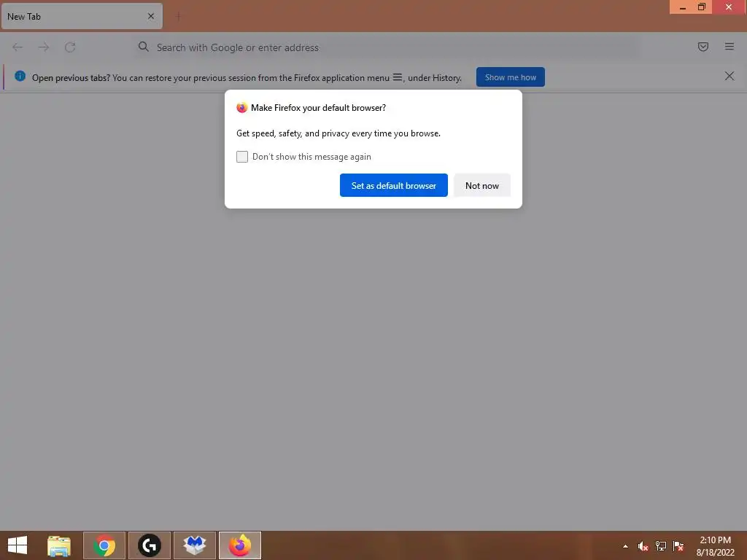The image size is (747, 560).
Task: Open the network status tray icon
Action: click(661, 546)
